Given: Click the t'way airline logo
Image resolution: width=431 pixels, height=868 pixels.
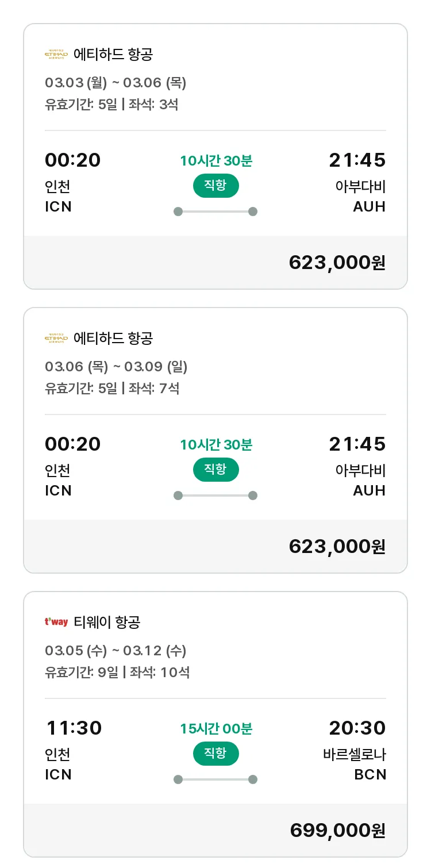Looking at the screenshot, I should (56, 622).
